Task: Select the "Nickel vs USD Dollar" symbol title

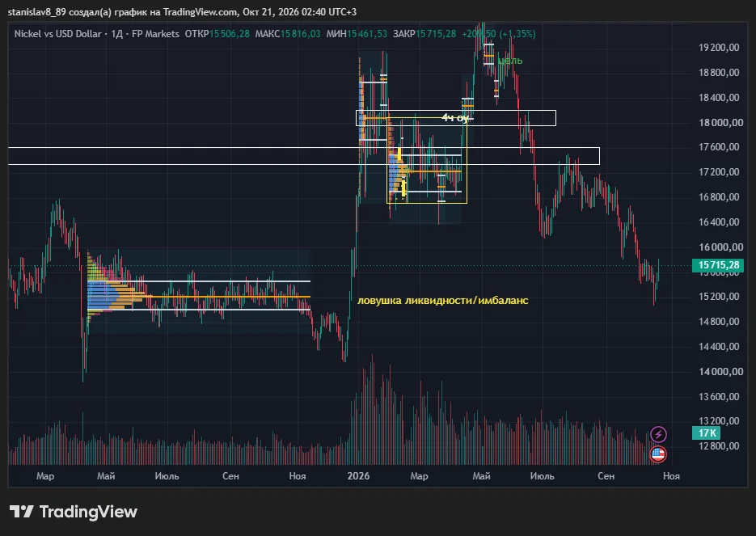Action: (x=58, y=34)
